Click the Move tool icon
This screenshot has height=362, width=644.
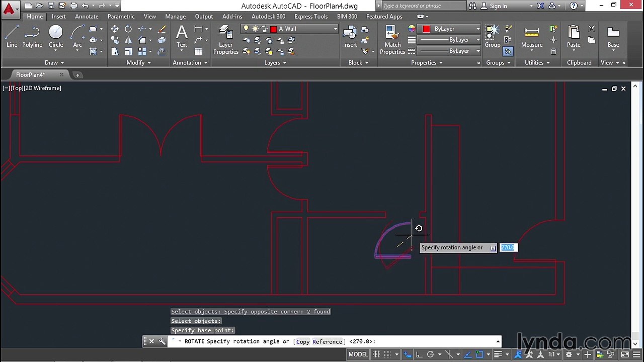(x=115, y=29)
